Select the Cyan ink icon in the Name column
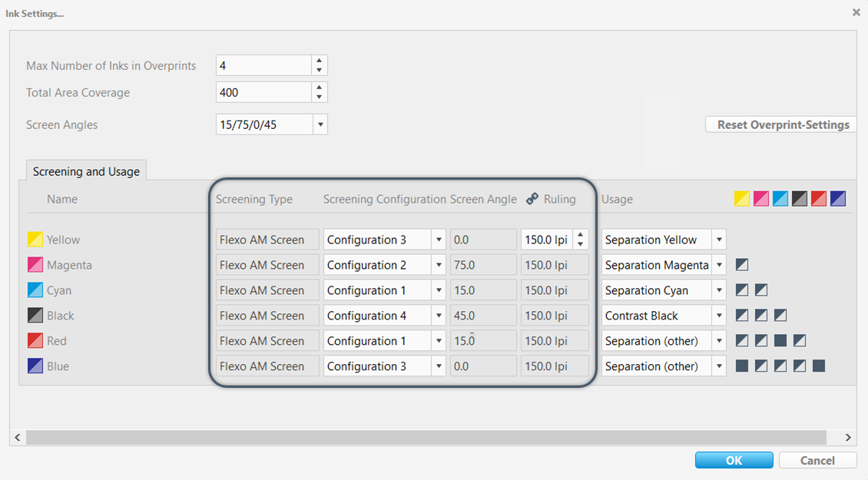Image resolution: width=868 pixels, height=480 pixels. click(35, 290)
